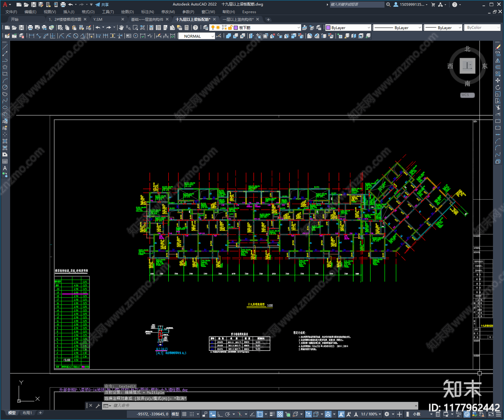Click the purple layer color swatch beside 板下筋
Viewport: 504px width, 420px height.
pos(236,28)
